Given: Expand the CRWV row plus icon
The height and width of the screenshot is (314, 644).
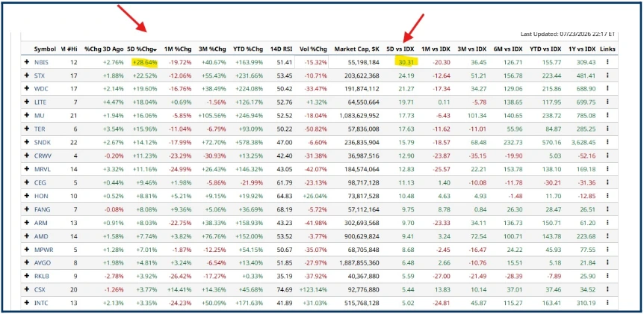Looking at the screenshot, I should 27,156.
